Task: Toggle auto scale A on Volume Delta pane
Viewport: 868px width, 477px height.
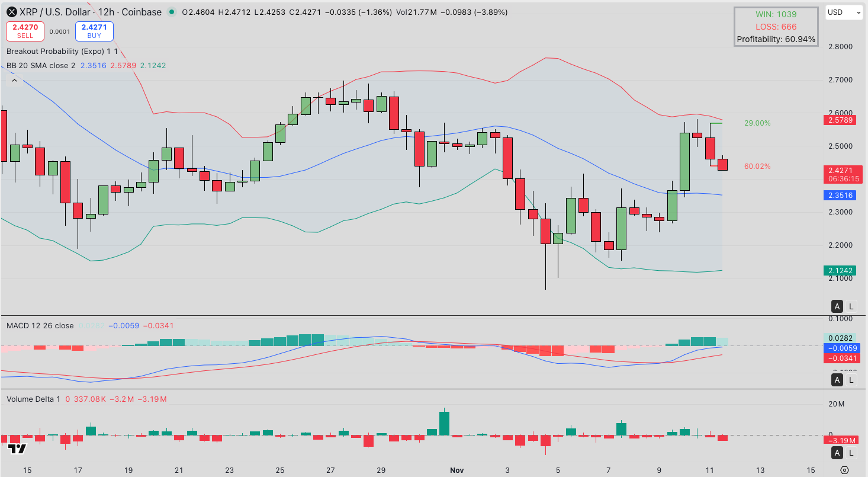Action: pos(837,453)
